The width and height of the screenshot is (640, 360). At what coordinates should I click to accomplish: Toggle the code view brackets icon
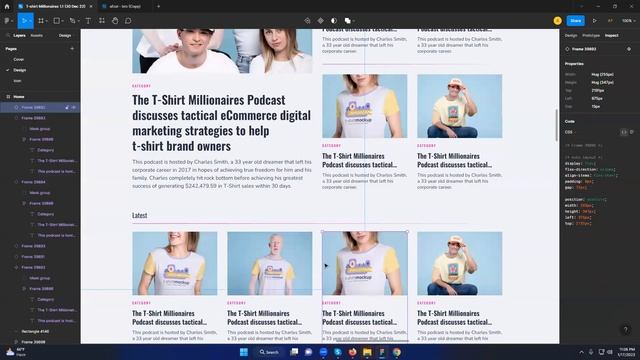[x=624, y=132]
